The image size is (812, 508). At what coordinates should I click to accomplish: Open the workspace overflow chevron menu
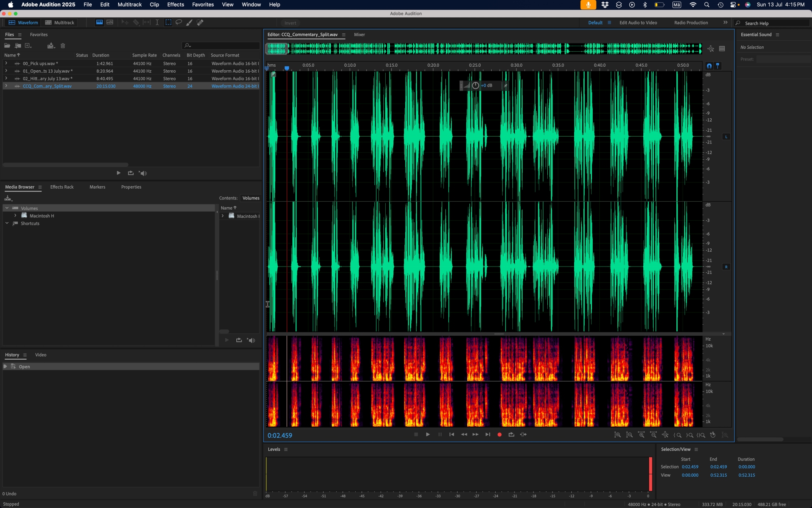(x=725, y=23)
